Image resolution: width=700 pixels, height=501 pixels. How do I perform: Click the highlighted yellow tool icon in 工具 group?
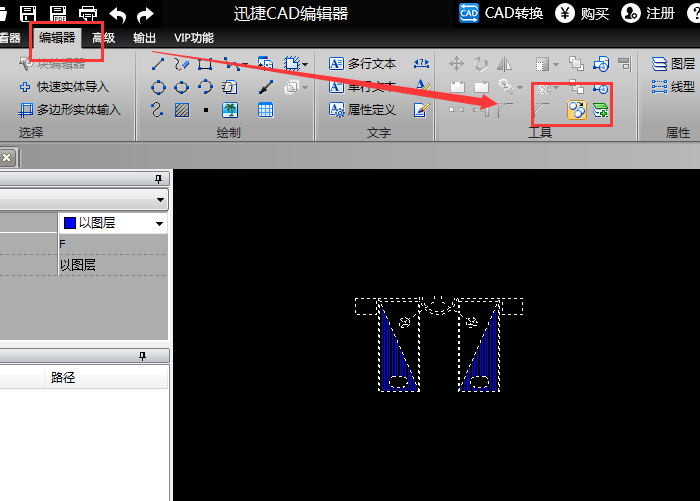click(577, 110)
